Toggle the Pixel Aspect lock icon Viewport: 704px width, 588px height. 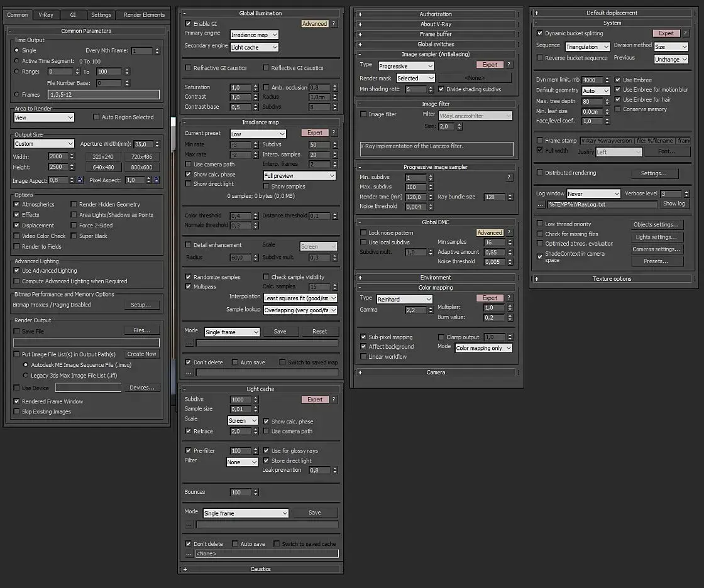click(157, 180)
